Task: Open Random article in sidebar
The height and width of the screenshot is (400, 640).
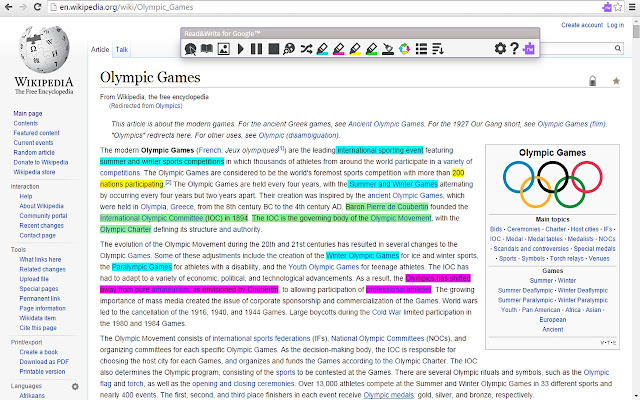Action: click(34, 153)
